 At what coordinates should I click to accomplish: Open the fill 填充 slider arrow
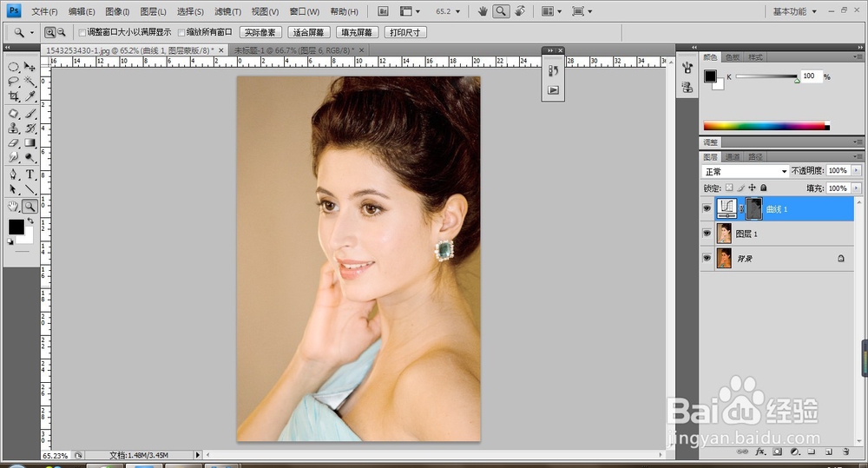coord(857,188)
